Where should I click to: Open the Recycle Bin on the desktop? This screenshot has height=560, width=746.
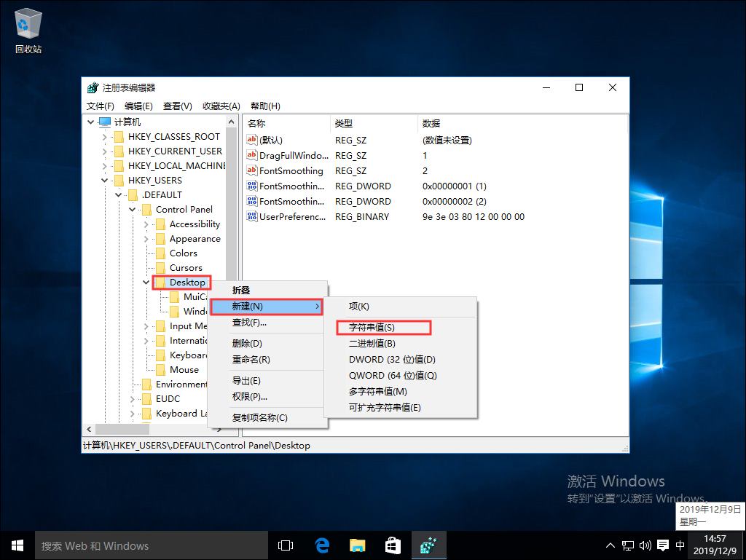point(28,22)
